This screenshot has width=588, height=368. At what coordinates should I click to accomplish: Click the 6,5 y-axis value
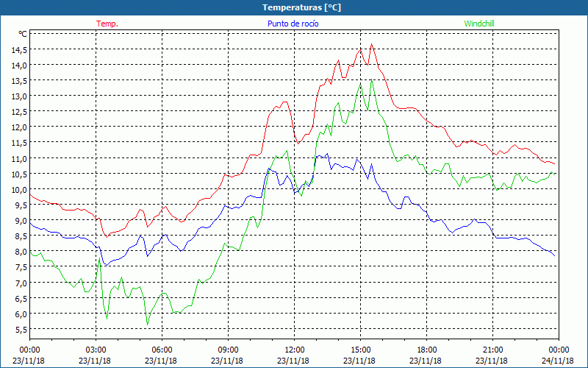pos(22,298)
